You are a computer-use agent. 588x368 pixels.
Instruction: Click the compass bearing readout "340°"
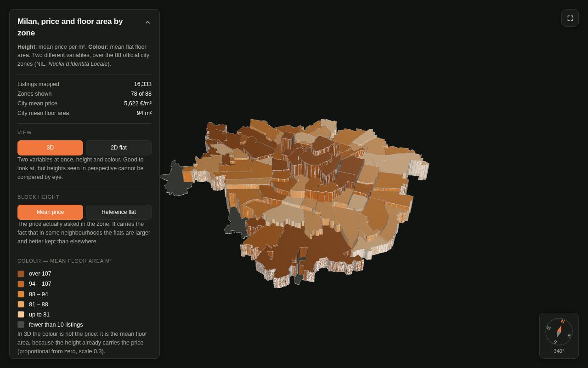[x=559, y=351]
